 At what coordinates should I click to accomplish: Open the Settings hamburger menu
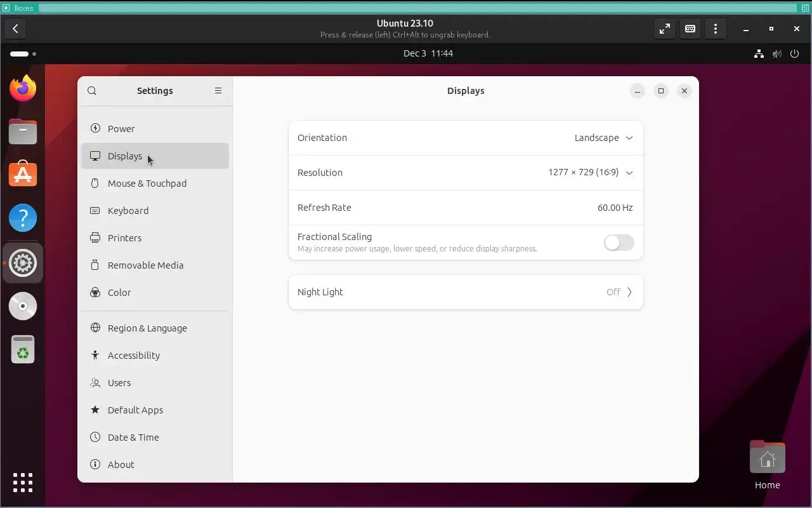218,91
